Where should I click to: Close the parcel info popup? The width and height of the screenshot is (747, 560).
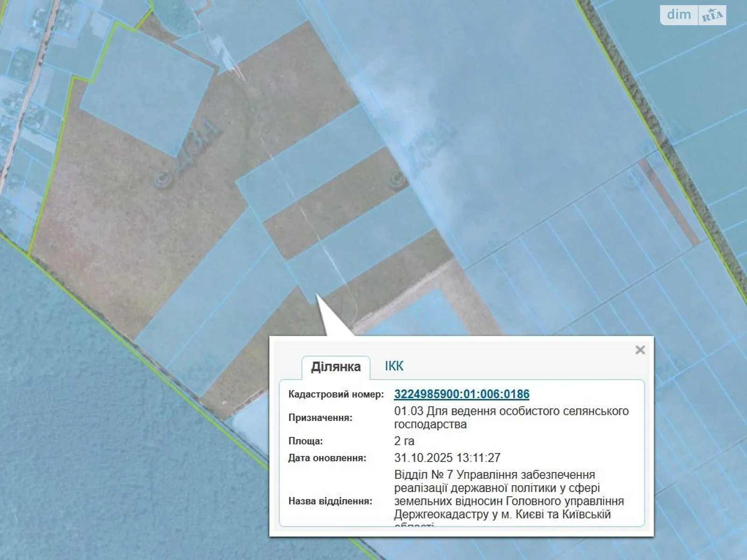point(640,350)
